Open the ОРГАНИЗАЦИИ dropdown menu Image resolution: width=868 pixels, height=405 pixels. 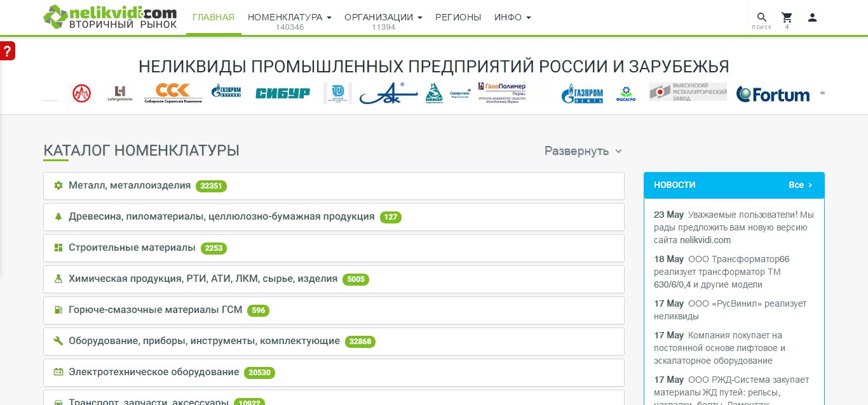pos(383,17)
